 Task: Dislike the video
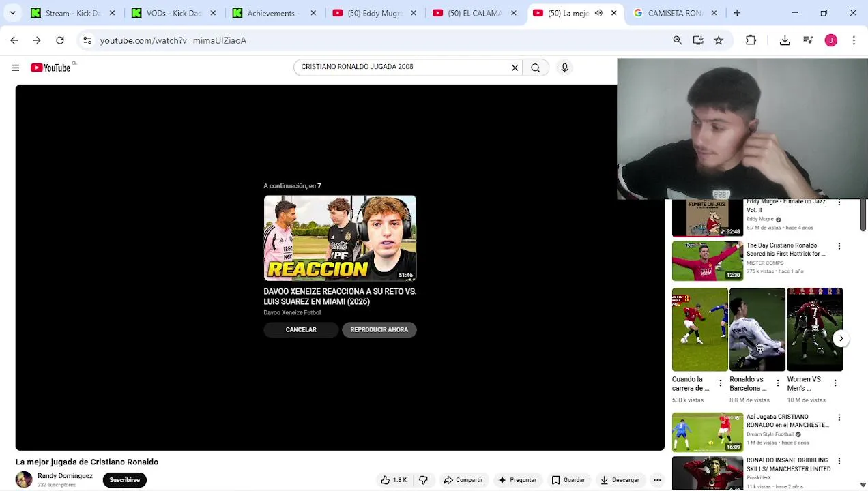click(x=423, y=480)
